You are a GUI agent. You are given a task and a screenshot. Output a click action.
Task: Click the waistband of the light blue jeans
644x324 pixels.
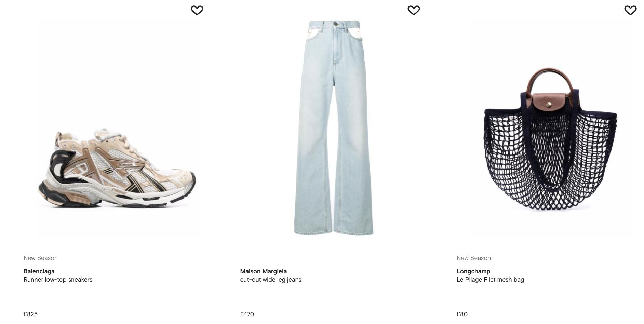[x=334, y=24]
